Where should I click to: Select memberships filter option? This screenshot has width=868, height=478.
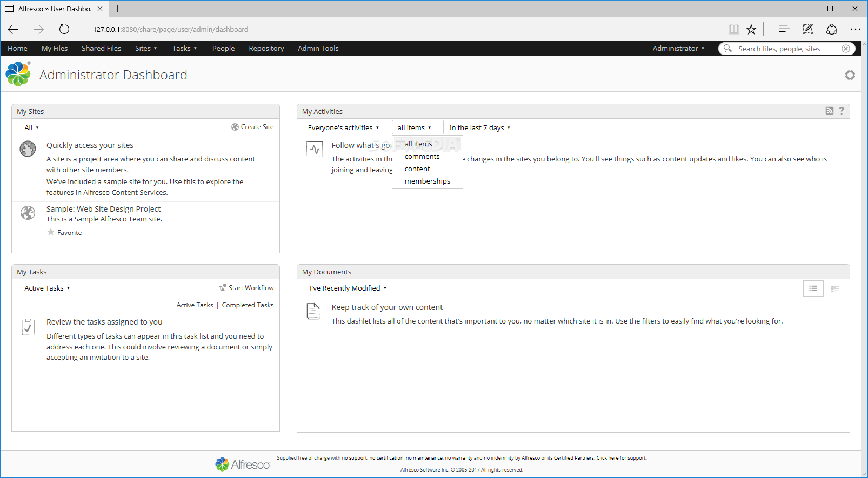click(427, 181)
